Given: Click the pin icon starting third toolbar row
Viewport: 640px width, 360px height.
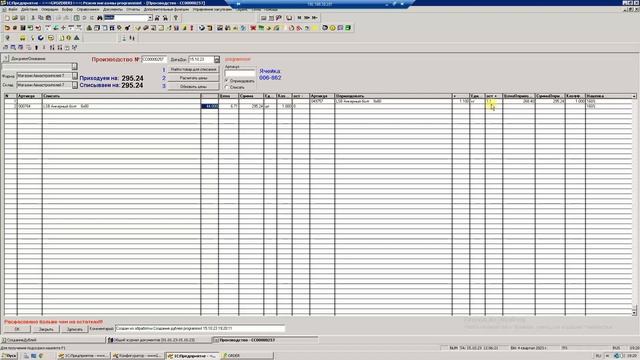Looking at the screenshot, I should tap(7, 38).
